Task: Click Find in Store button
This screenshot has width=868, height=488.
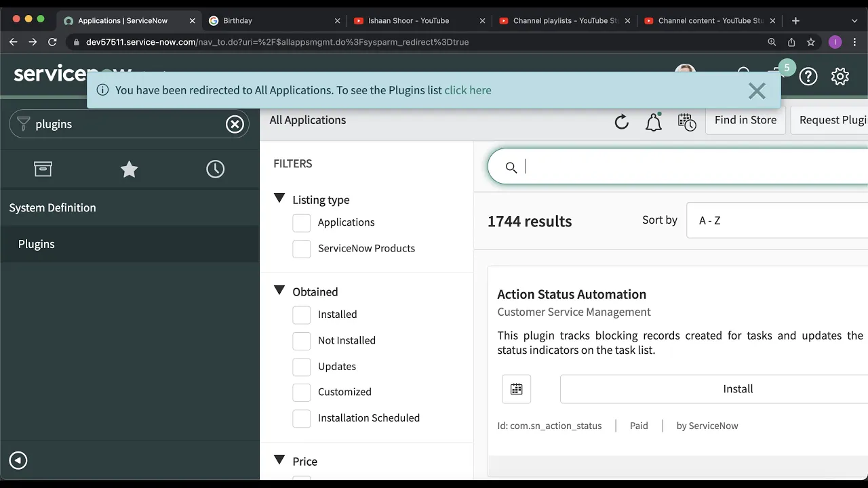Action: tap(745, 120)
